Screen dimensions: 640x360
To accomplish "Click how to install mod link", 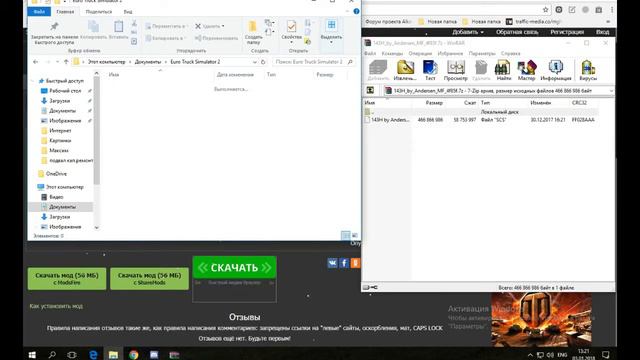I will tap(56, 306).
